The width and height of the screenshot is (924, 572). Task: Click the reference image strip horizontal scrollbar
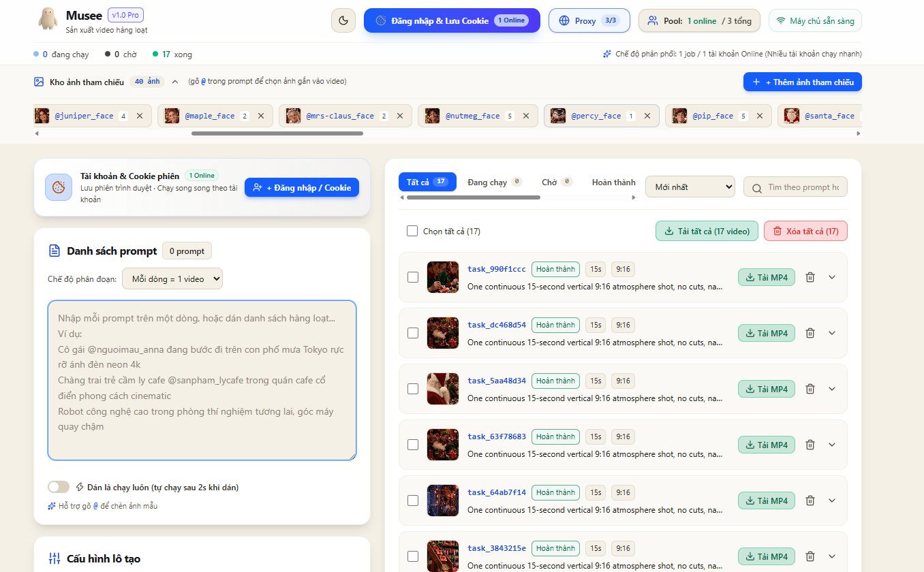click(277, 133)
